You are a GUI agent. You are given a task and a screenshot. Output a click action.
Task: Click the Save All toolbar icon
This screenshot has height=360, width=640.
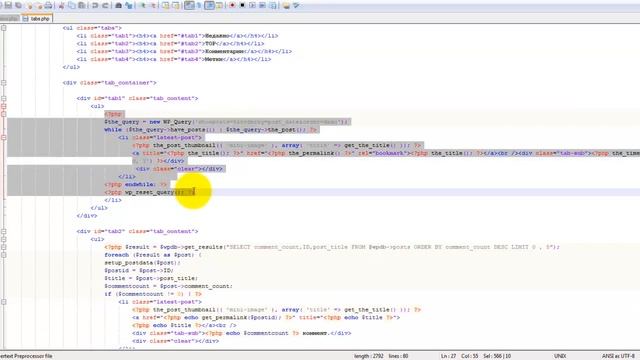(18, 5)
